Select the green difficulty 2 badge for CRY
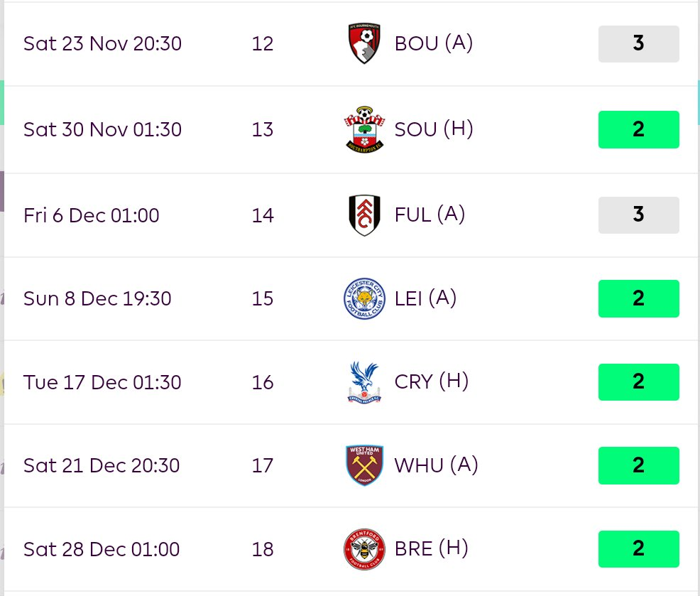This screenshot has width=700, height=596. pyautogui.click(x=638, y=382)
